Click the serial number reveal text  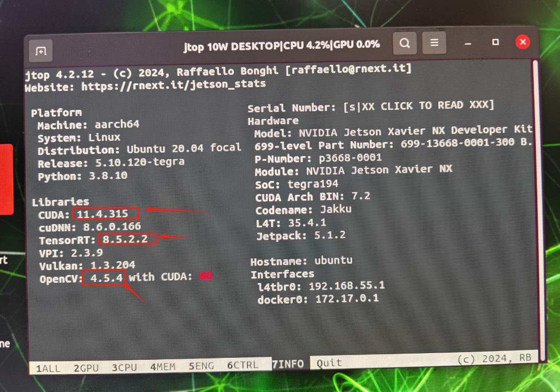click(418, 106)
